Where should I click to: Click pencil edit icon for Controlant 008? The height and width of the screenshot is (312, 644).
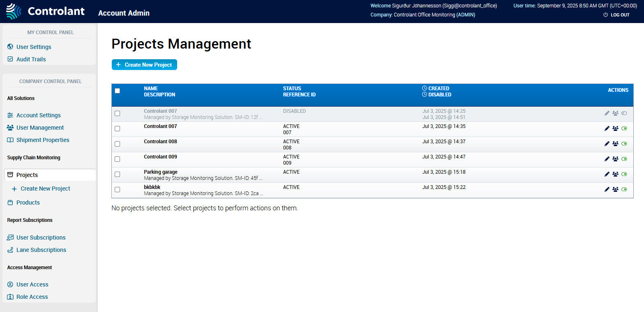pos(607,144)
